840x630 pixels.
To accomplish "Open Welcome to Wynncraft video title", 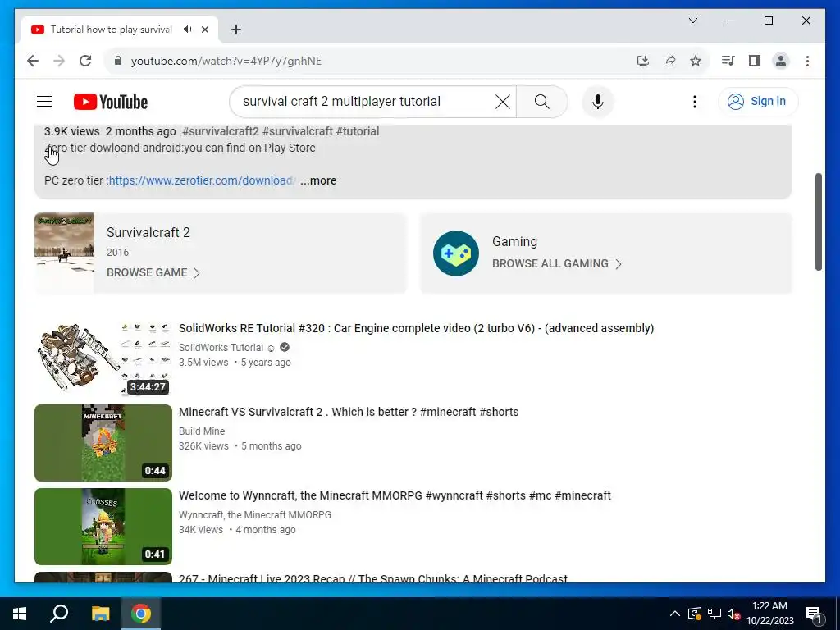I will [x=395, y=495].
